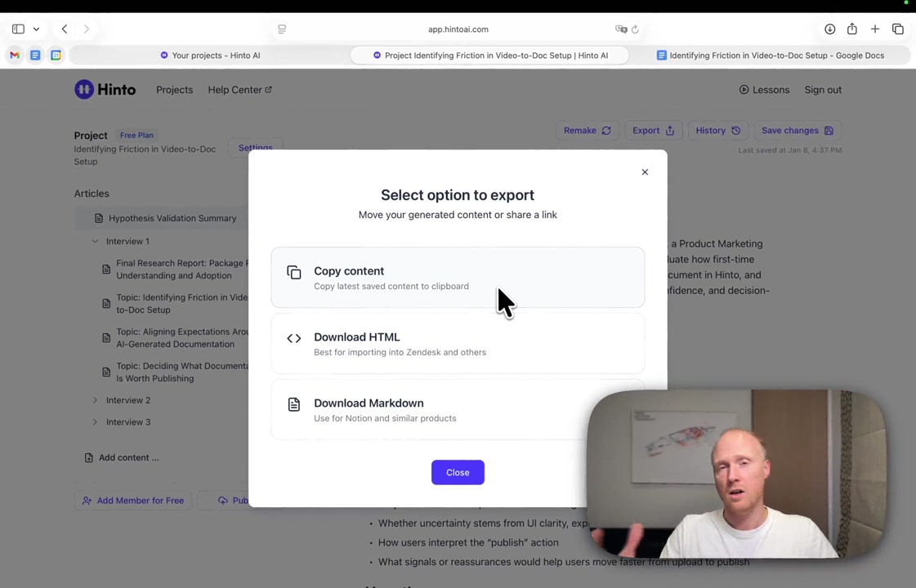Image resolution: width=916 pixels, height=588 pixels.
Task: Click the Sign out link
Action: [x=822, y=90]
